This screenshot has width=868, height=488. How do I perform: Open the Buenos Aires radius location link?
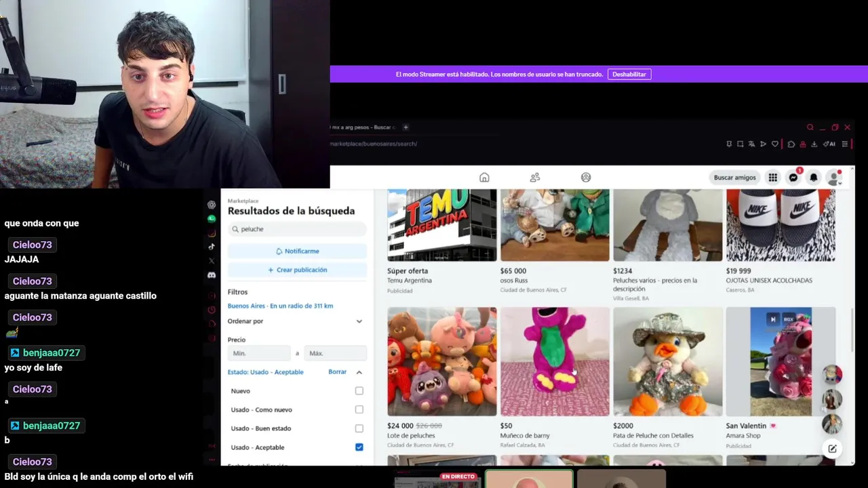click(280, 306)
